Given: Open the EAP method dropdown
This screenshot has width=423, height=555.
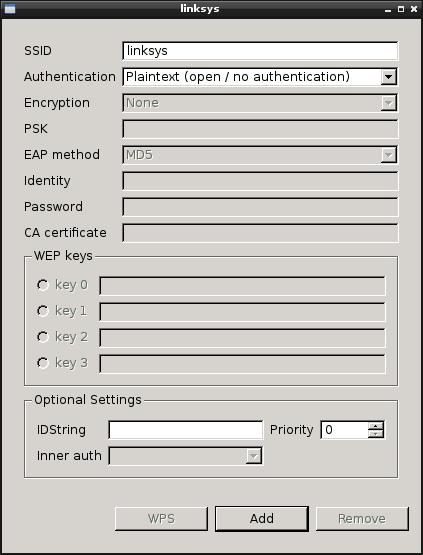Looking at the screenshot, I should click(x=260, y=155).
